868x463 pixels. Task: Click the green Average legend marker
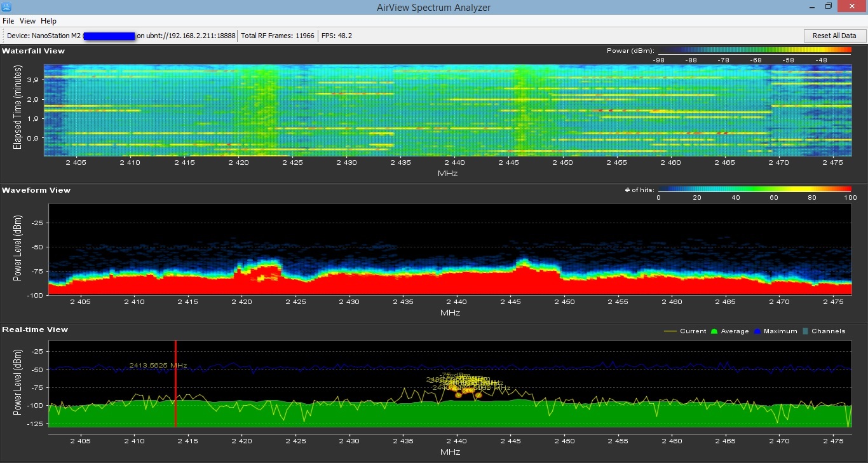[714, 331]
